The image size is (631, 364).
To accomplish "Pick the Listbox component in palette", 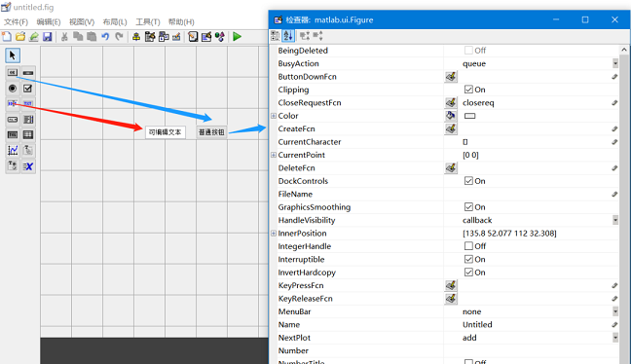I will tap(28, 120).
